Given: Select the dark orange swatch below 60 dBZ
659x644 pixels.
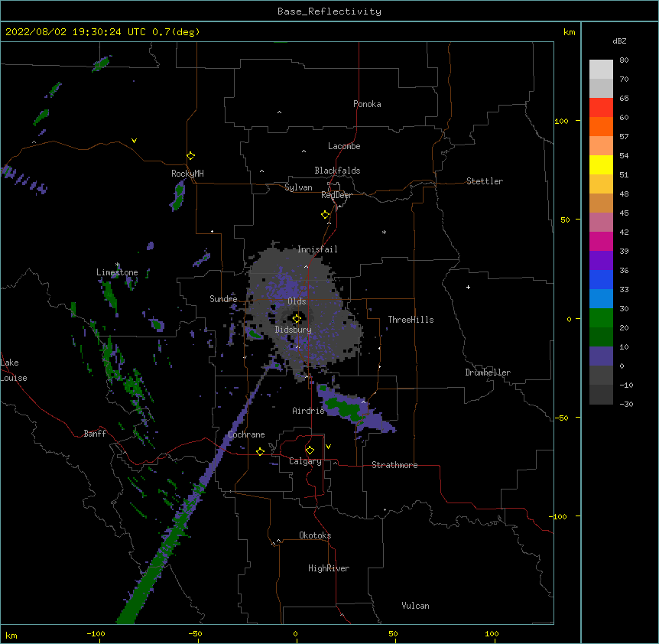Looking at the screenshot, I should click(x=601, y=127).
